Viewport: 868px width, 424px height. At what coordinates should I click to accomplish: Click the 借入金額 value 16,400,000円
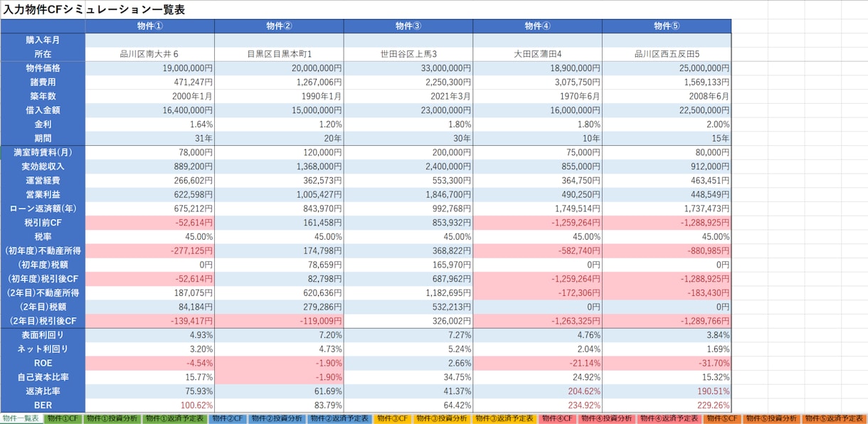(x=149, y=110)
